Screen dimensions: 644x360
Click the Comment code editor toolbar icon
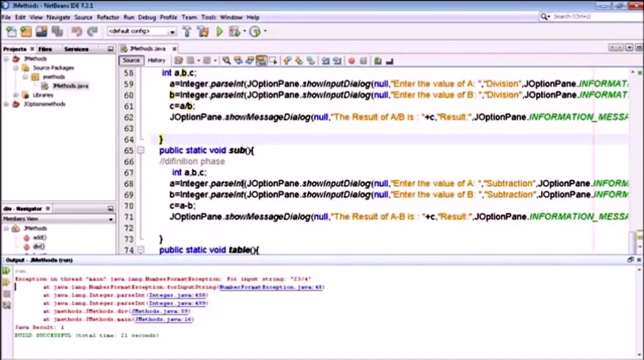click(378, 61)
